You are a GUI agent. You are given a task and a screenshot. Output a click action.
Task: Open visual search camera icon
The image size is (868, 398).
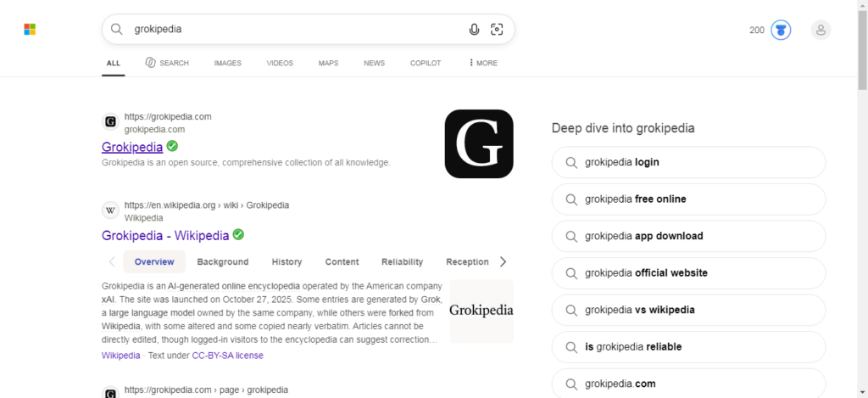tap(497, 30)
